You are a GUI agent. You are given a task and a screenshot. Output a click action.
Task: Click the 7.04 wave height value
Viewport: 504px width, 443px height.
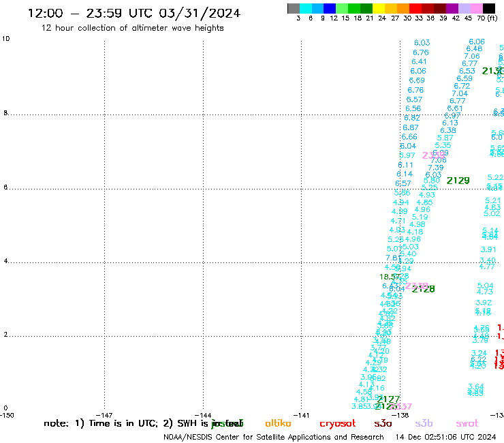click(x=460, y=93)
